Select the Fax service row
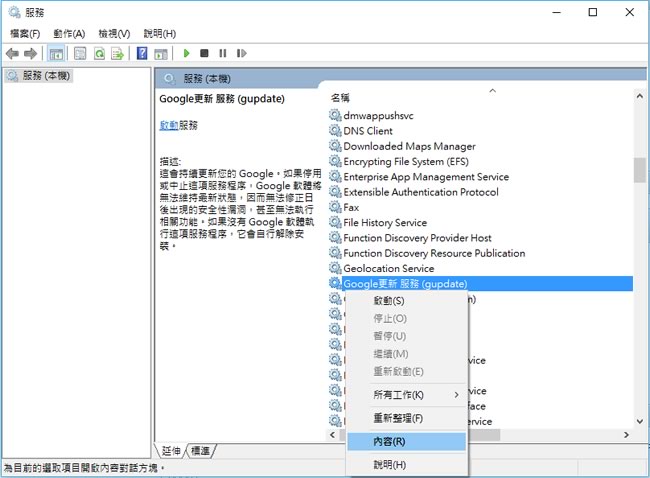The height and width of the screenshot is (478, 650). [481, 207]
